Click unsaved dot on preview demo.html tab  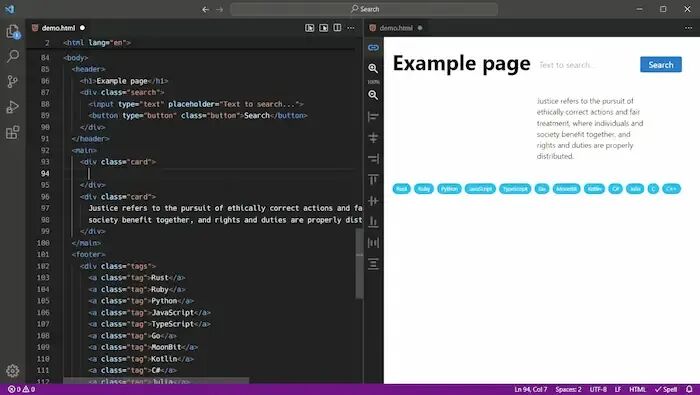420,28
